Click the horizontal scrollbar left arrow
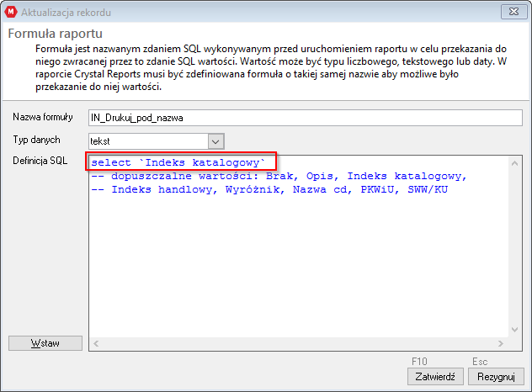This screenshot has width=532, height=392. [x=95, y=342]
